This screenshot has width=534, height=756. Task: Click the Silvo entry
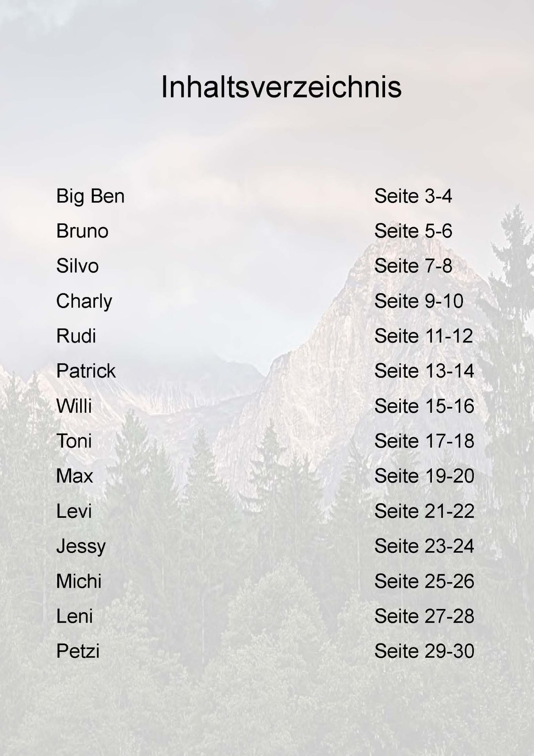[77, 266]
